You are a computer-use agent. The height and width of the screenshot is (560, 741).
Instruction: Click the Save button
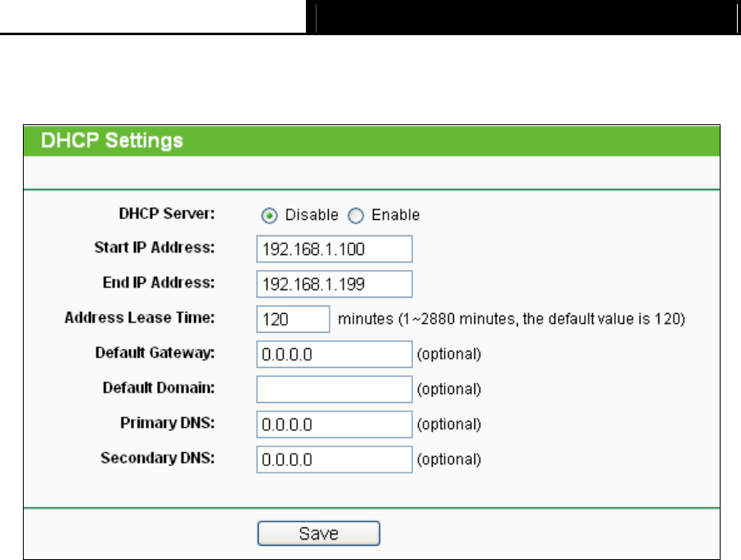click(318, 534)
